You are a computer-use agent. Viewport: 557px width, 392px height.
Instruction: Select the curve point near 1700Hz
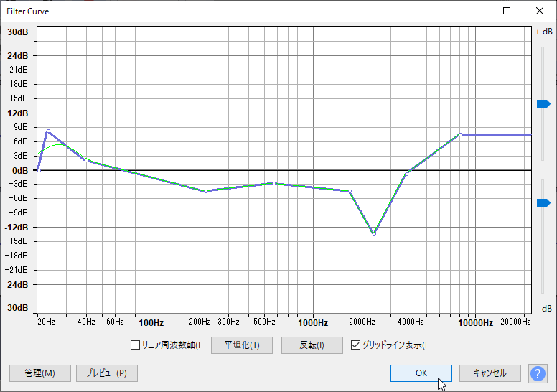point(350,191)
